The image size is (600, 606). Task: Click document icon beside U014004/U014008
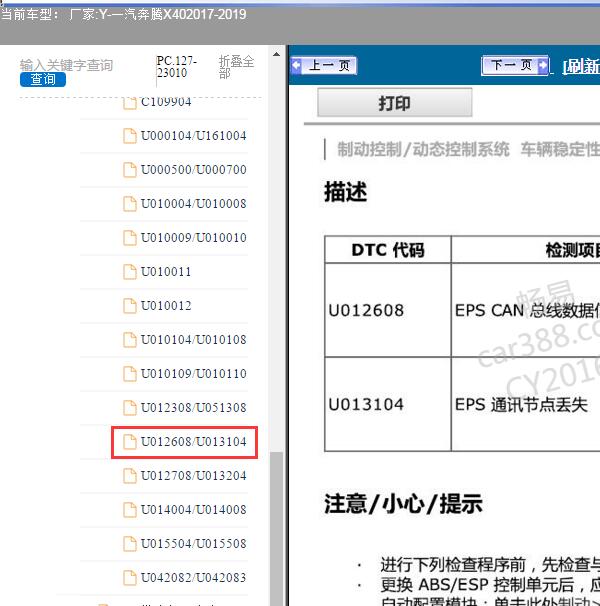pos(130,510)
